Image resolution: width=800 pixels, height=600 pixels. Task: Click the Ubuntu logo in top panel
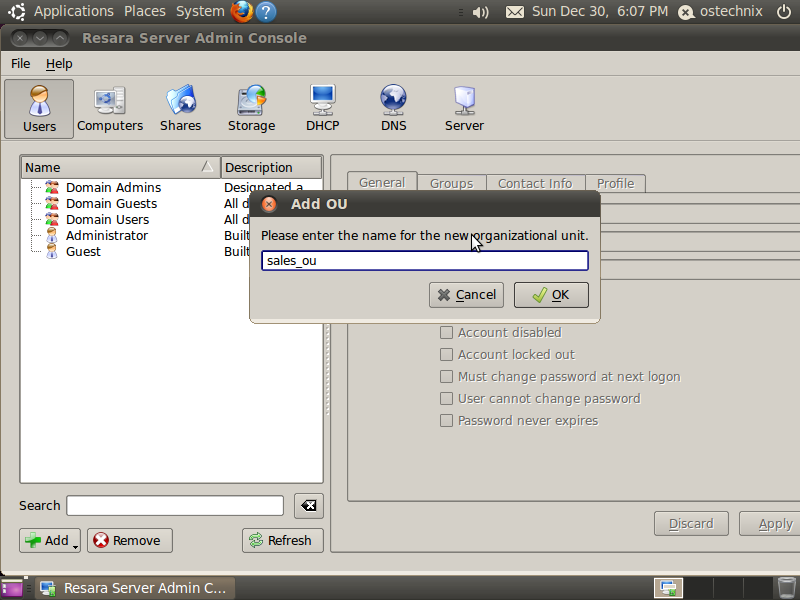[17, 11]
